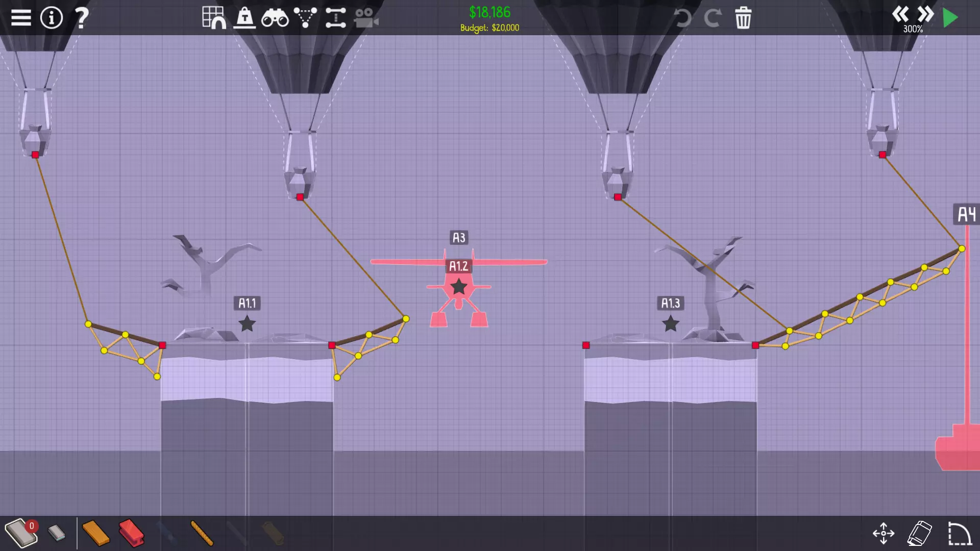Click the binoculars view icon
The width and height of the screenshot is (980, 551).
275,19
